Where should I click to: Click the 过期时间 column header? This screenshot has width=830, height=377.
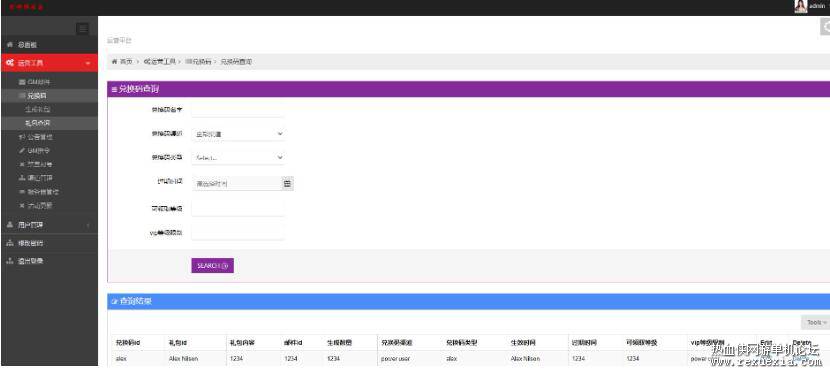click(x=584, y=343)
